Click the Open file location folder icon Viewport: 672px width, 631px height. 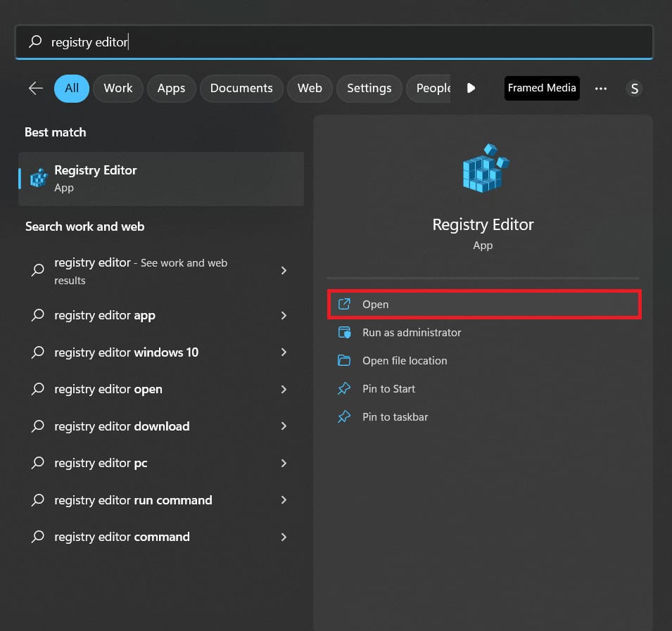click(x=344, y=361)
